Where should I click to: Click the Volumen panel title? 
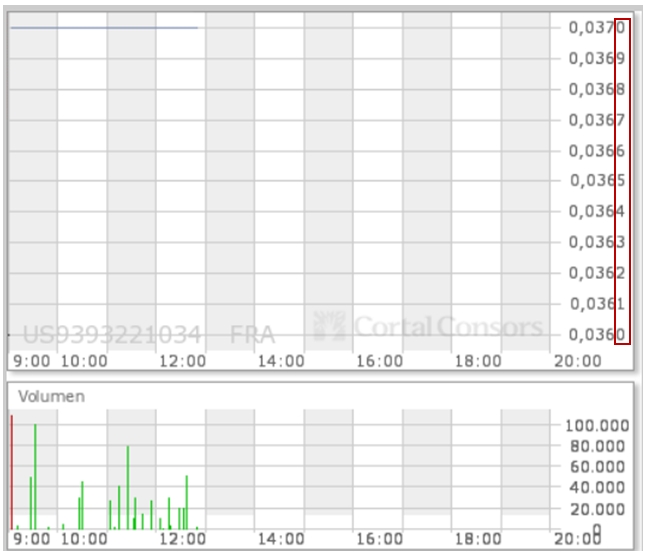[52, 397]
